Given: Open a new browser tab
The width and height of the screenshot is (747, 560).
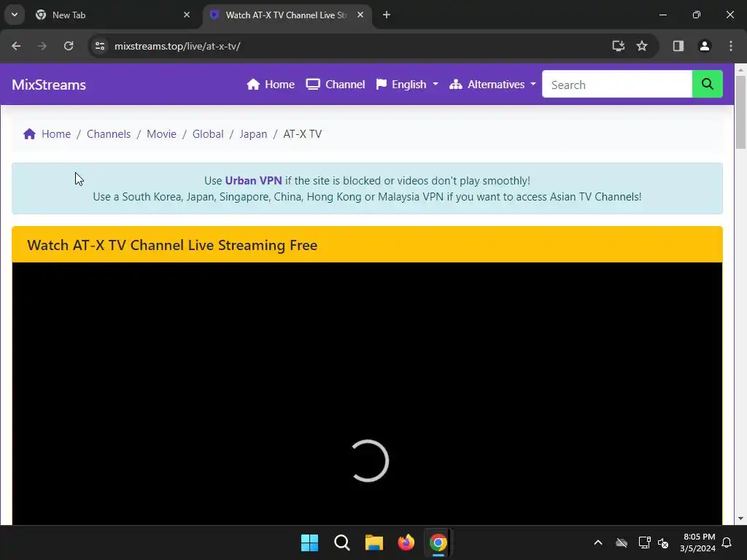Looking at the screenshot, I should (x=387, y=15).
